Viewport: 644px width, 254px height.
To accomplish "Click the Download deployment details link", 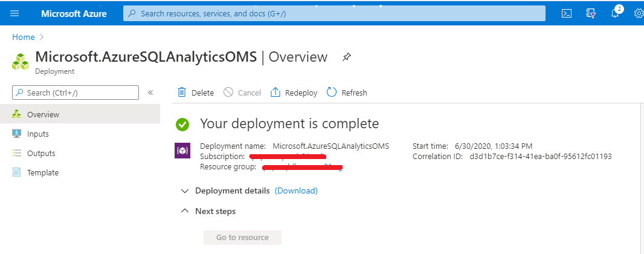I will point(296,190).
